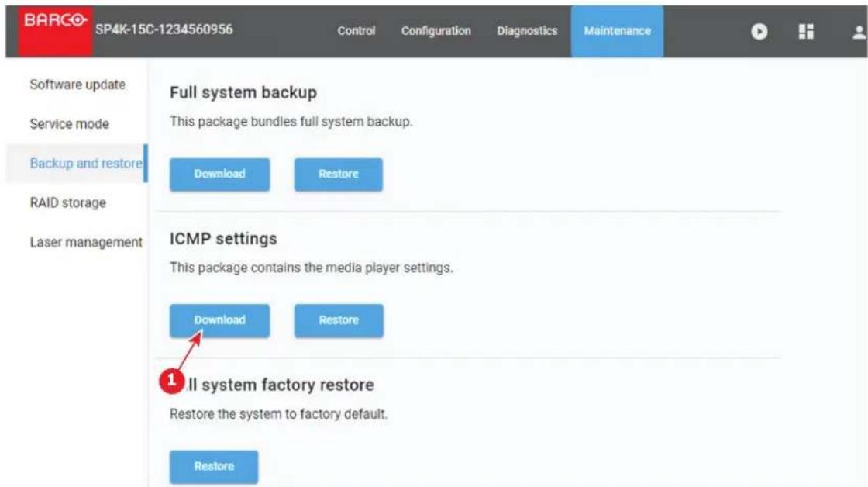Open the play circle icon in header
Image resolution: width=868 pixels, height=487 pixels.
coord(759,32)
